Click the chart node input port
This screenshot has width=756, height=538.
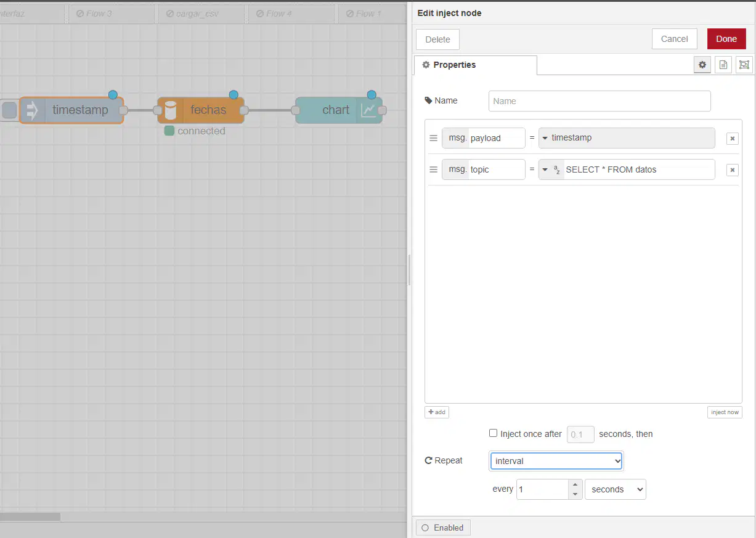coord(296,110)
